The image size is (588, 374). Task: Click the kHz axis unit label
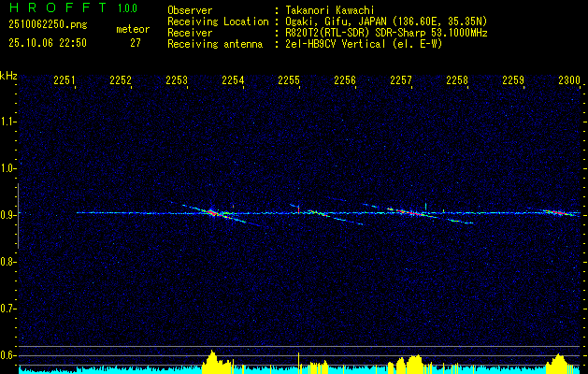8,76
